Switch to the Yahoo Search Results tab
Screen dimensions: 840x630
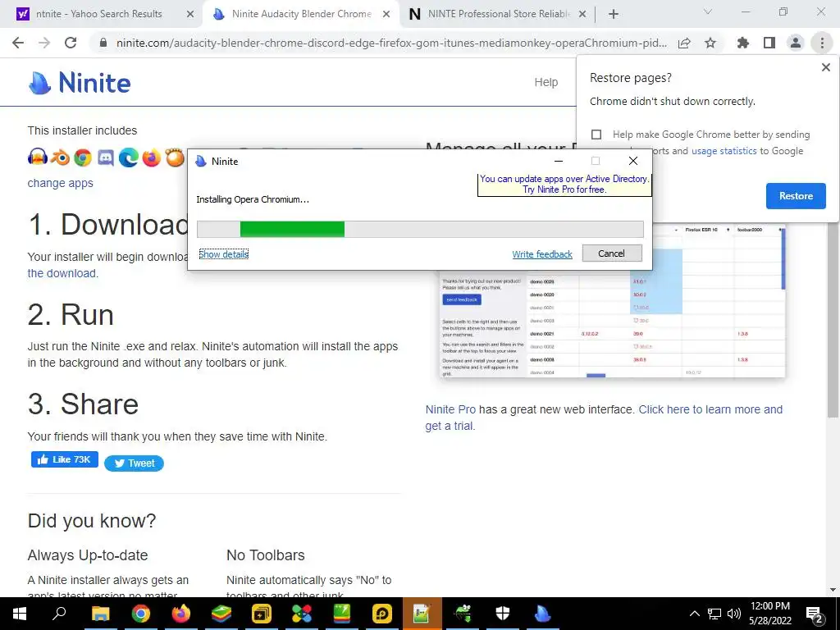click(x=98, y=15)
